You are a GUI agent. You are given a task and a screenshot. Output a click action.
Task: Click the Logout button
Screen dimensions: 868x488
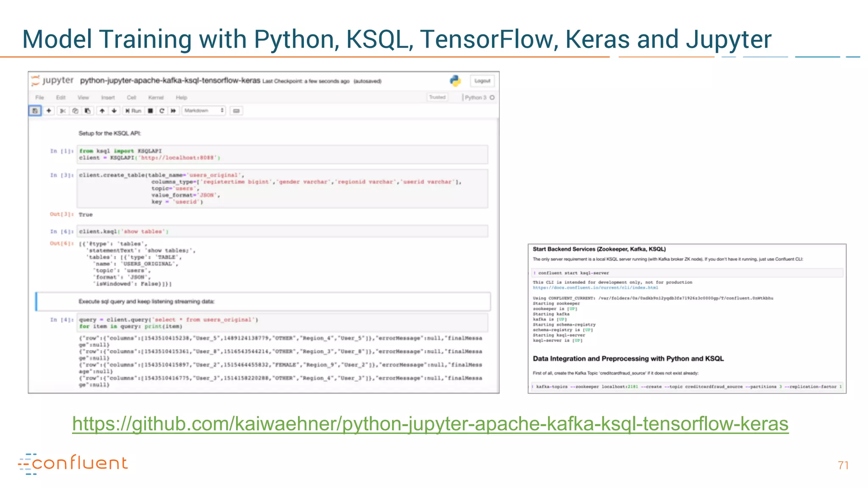click(482, 81)
